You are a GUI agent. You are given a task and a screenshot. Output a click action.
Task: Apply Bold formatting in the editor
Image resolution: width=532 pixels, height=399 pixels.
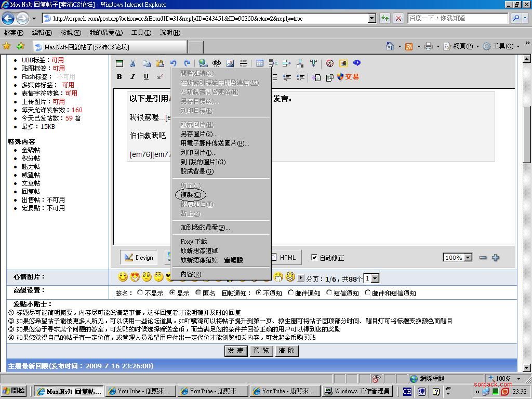tap(119, 77)
